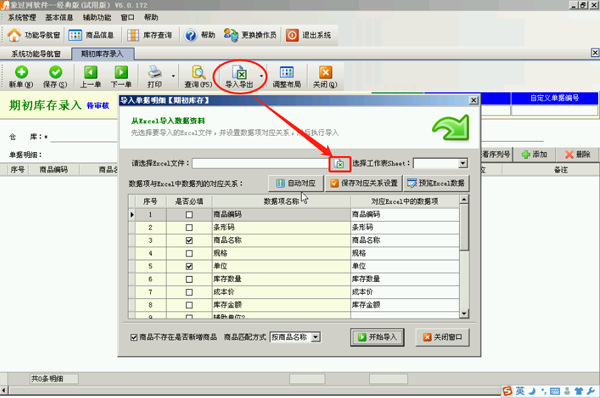Uncheck required checkbox for 单位 row
This screenshot has height=398, width=600.
click(x=189, y=266)
